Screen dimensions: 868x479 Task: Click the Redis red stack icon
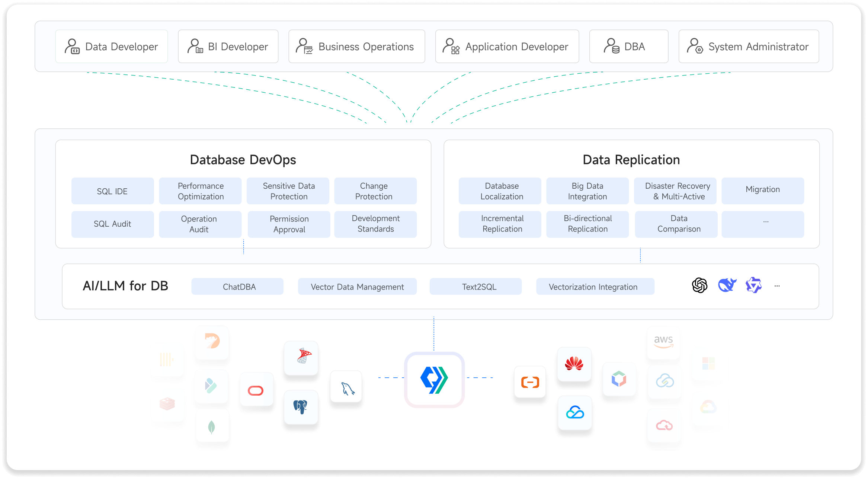coord(167,404)
